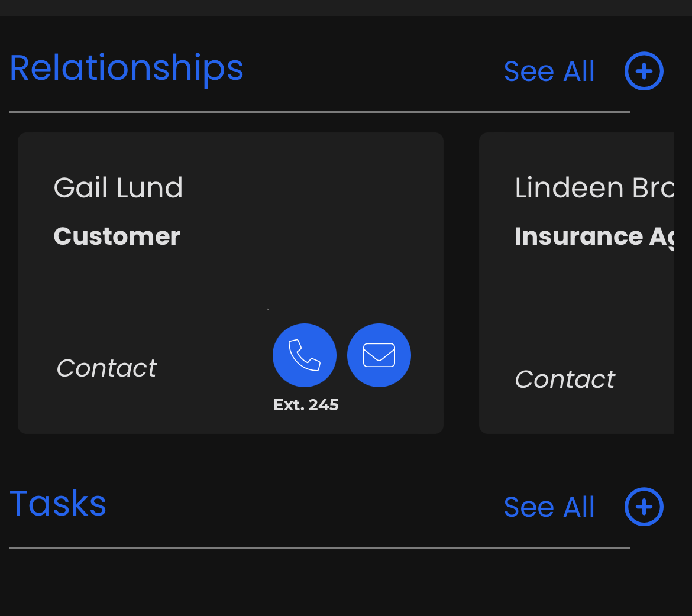The width and height of the screenshot is (692, 616).
Task: Click the Relationships section heading
Action: (x=126, y=69)
